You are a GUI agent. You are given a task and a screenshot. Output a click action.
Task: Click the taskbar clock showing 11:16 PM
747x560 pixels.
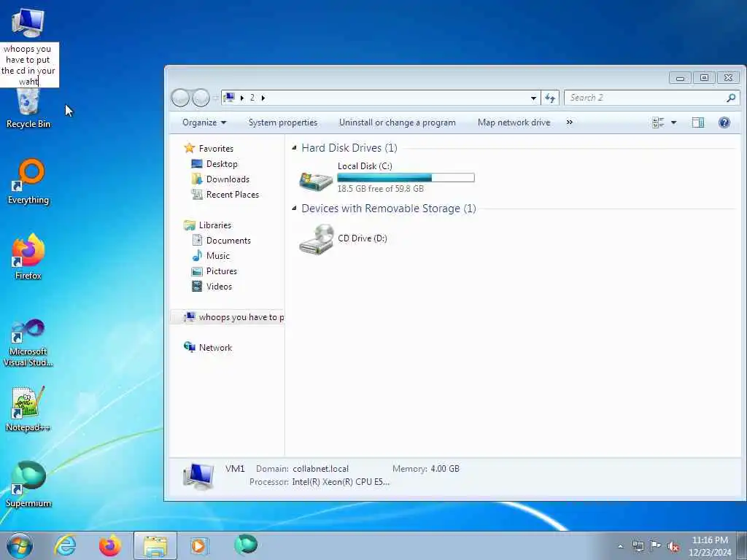710,546
